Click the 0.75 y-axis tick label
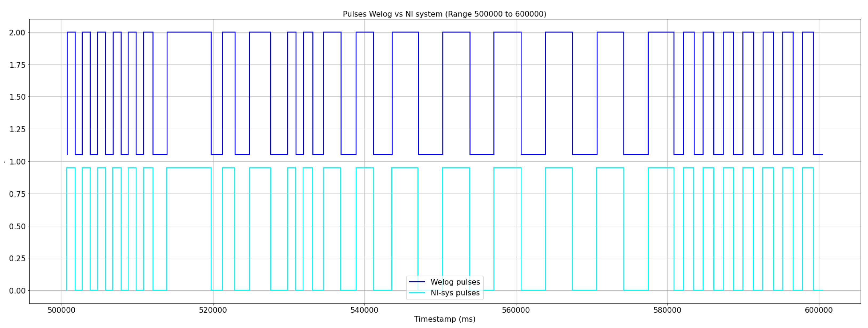The height and width of the screenshot is (328, 868). (x=17, y=194)
